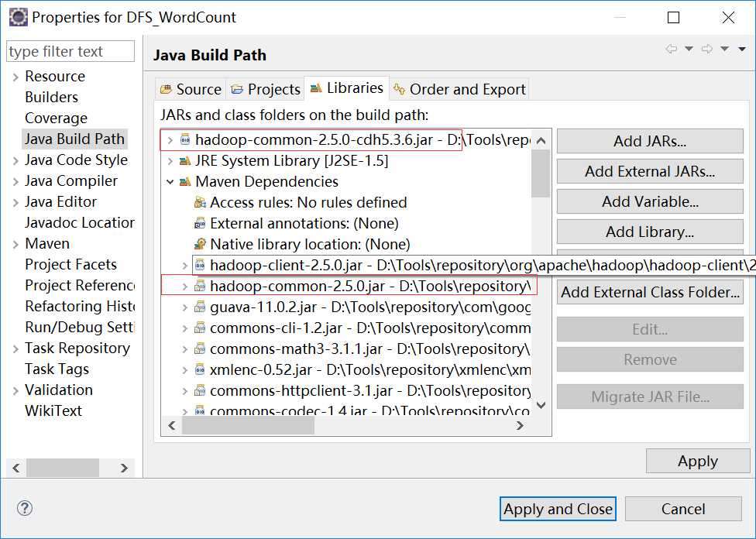Expand the Validation category
The image size is (756, 539).
point(15,390)
